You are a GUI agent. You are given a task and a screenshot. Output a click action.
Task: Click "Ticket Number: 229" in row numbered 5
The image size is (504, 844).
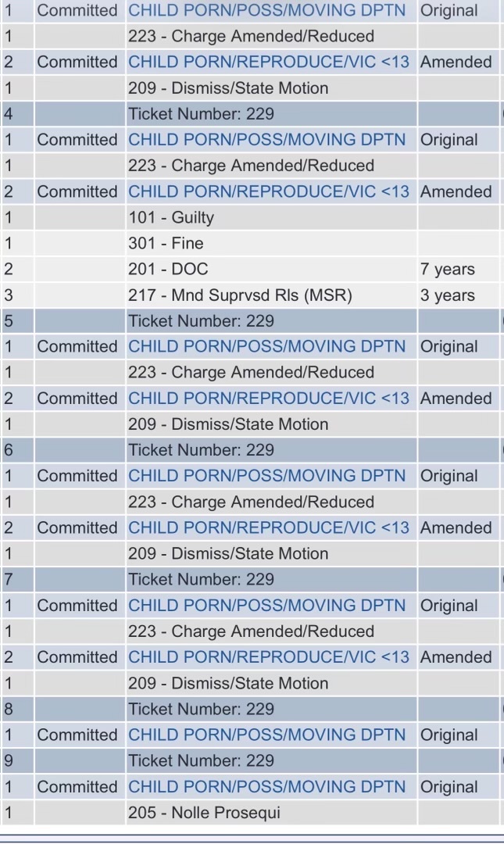coord(201,321)
